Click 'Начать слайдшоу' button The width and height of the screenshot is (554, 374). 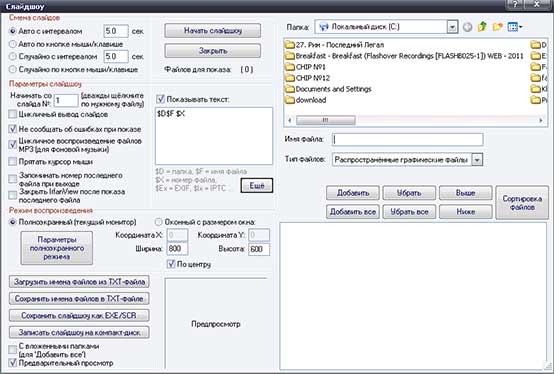pos(213,31)
